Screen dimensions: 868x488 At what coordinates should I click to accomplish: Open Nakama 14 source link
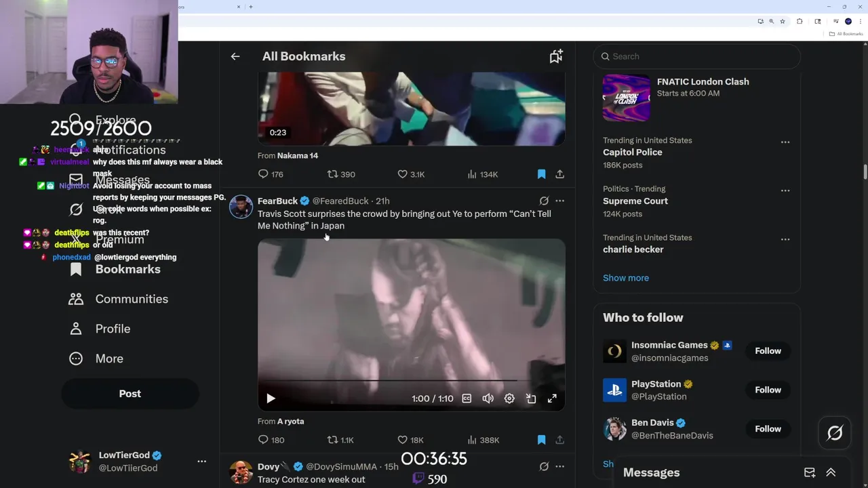click(x=298, y=155)
